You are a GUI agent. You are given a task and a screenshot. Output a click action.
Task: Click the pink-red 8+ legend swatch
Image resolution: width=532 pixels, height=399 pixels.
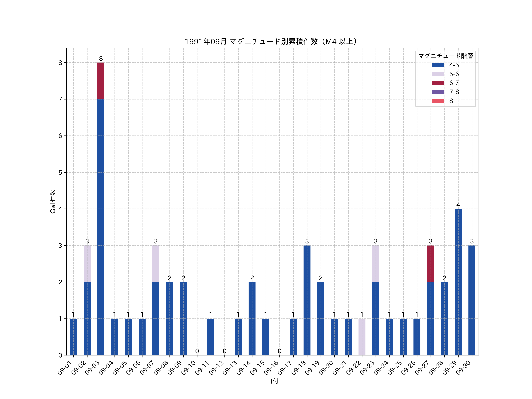(x=438, y=101)
